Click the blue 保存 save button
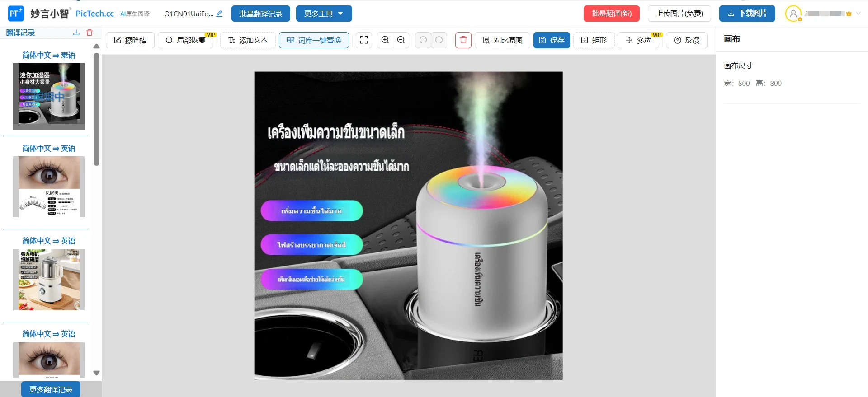Image resolution: width=868 pixels, height=397 pixels. pyautogui.click(x=552, y=40)
